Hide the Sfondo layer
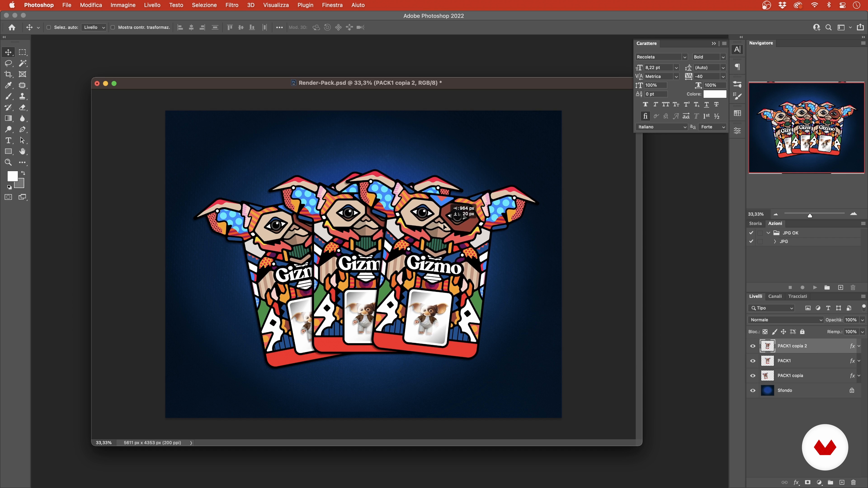Image resolution: width=868 pixels, height=488 pixels. click(753, 390)
